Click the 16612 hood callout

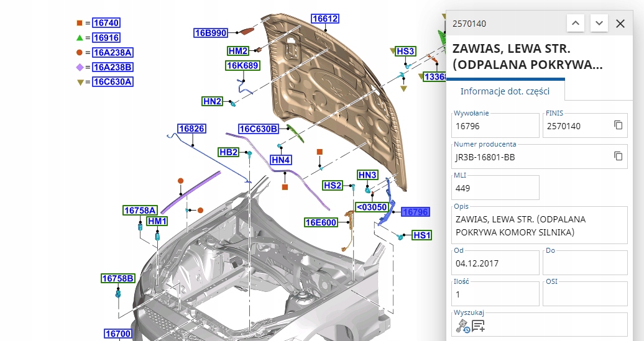[325, 19]
